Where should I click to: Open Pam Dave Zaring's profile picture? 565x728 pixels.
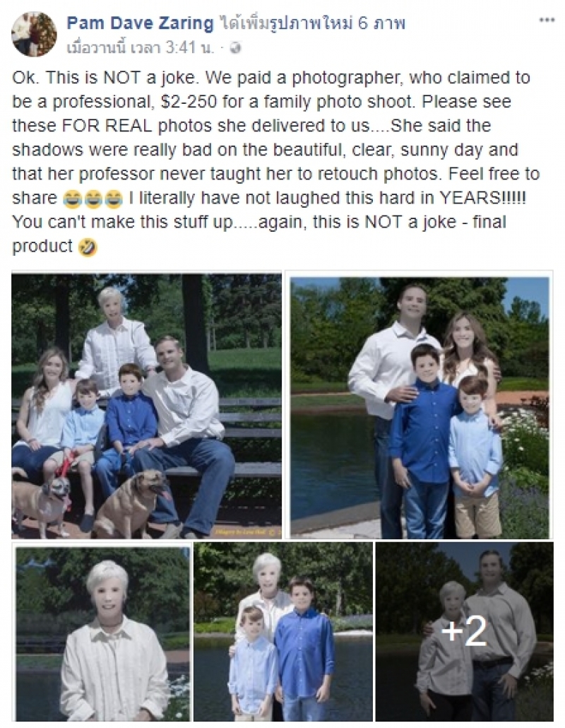click(34, 34)
